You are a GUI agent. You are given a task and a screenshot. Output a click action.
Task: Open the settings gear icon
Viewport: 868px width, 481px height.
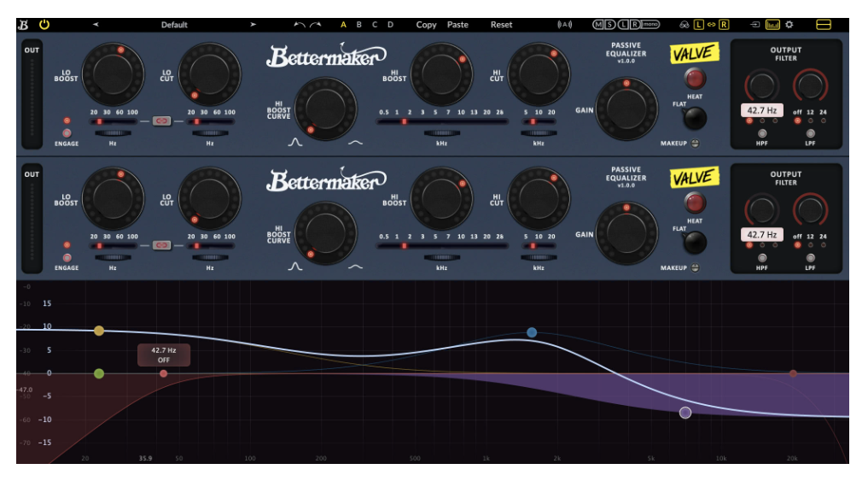789,25
